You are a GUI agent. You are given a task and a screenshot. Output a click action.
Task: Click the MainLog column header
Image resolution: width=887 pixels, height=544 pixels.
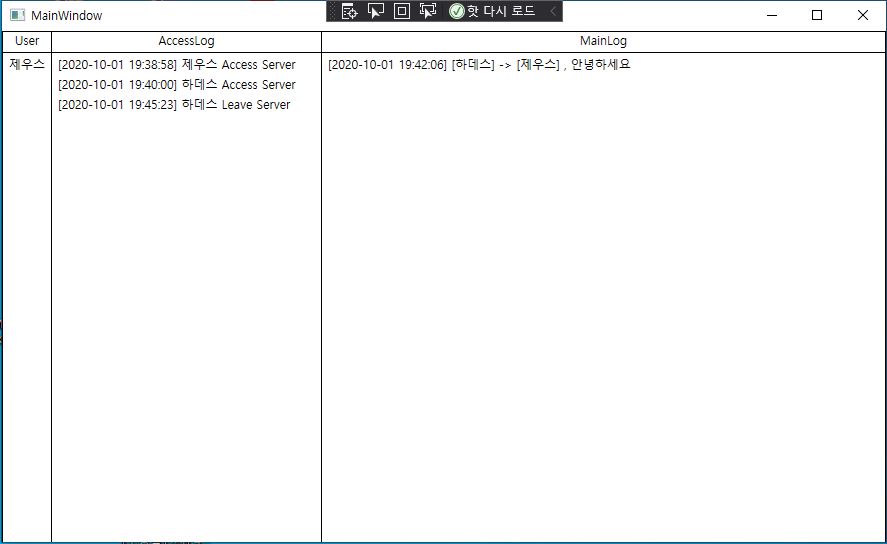click(x=603, y=41)
